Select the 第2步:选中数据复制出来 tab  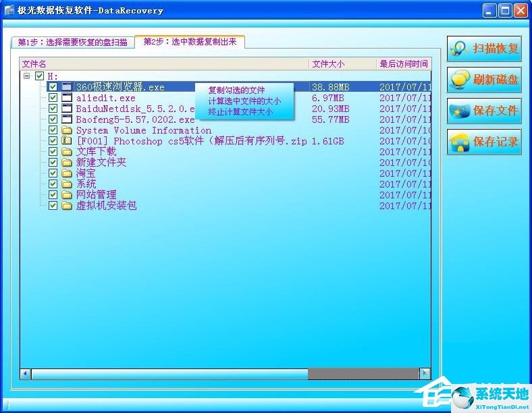(x=190, y=42)
